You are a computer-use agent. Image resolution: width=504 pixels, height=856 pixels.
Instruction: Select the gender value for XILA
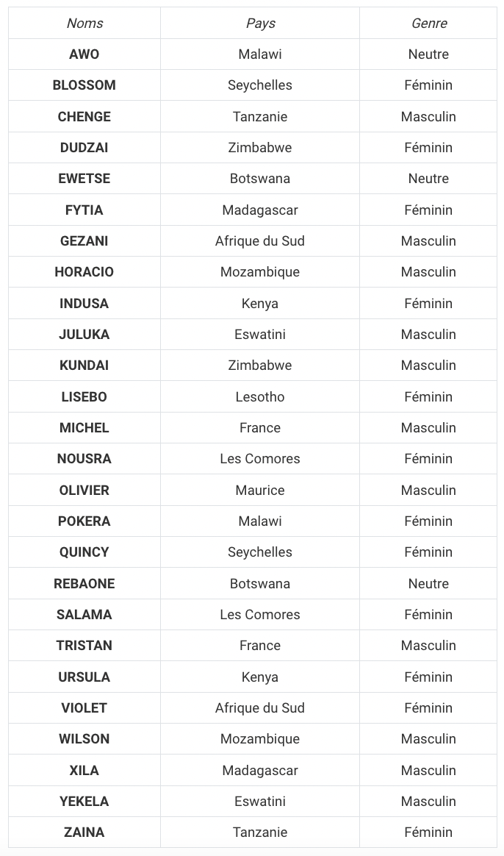point(428,771)
